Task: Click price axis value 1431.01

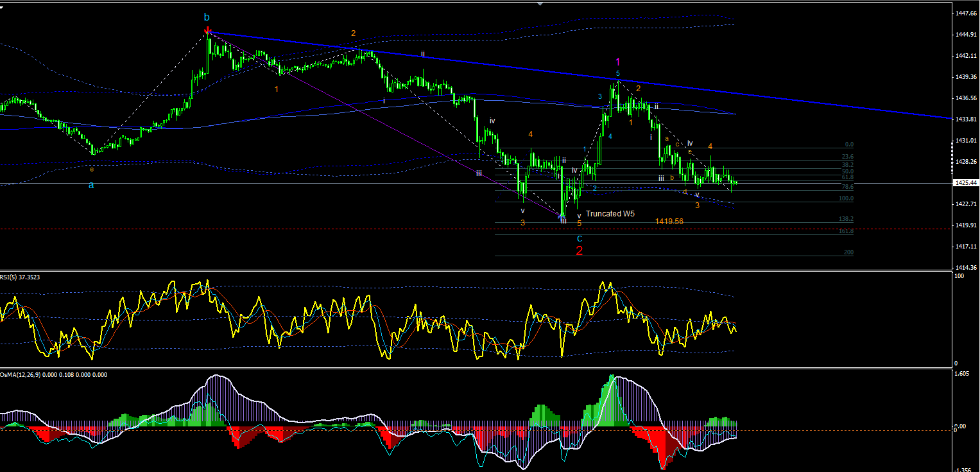Action: (967, 141)
